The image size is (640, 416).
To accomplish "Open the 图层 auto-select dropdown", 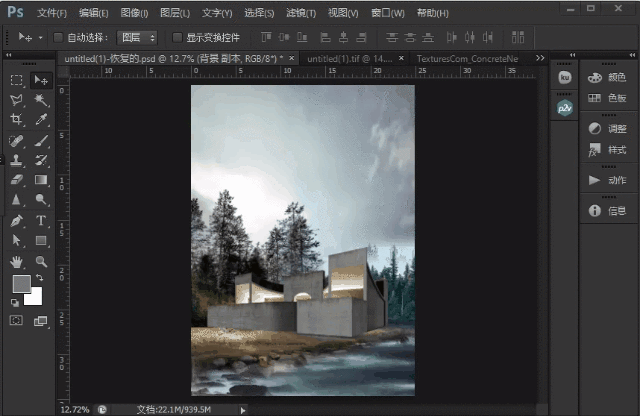I will (137, 38).
